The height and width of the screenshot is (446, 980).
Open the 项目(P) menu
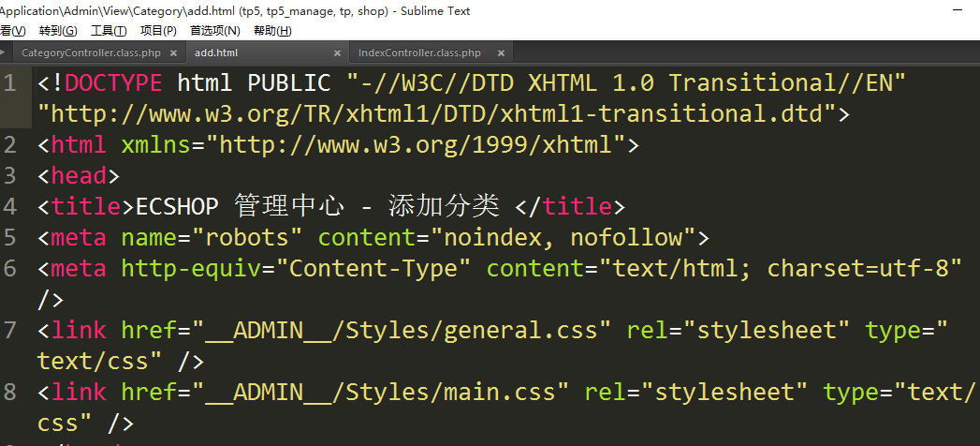(x=158, y=31)
